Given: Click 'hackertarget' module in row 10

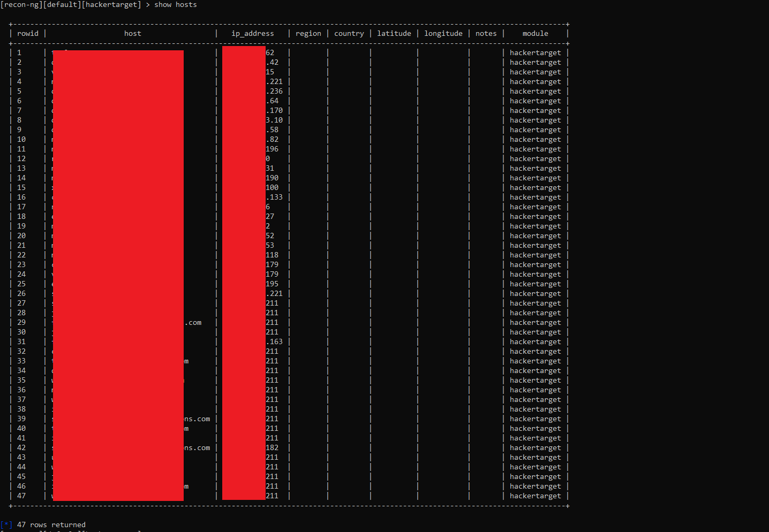Looking at the screenshot, I should 536,139.
